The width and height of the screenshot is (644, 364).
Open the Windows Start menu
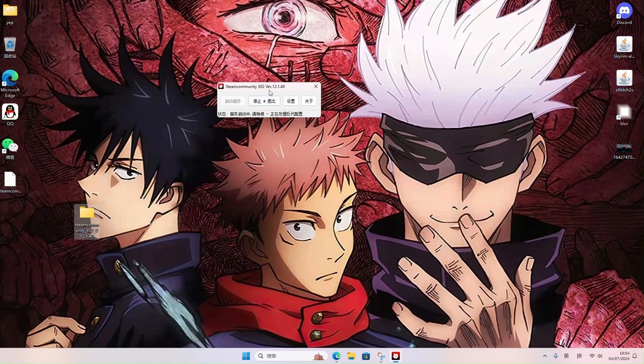(246, 356)
